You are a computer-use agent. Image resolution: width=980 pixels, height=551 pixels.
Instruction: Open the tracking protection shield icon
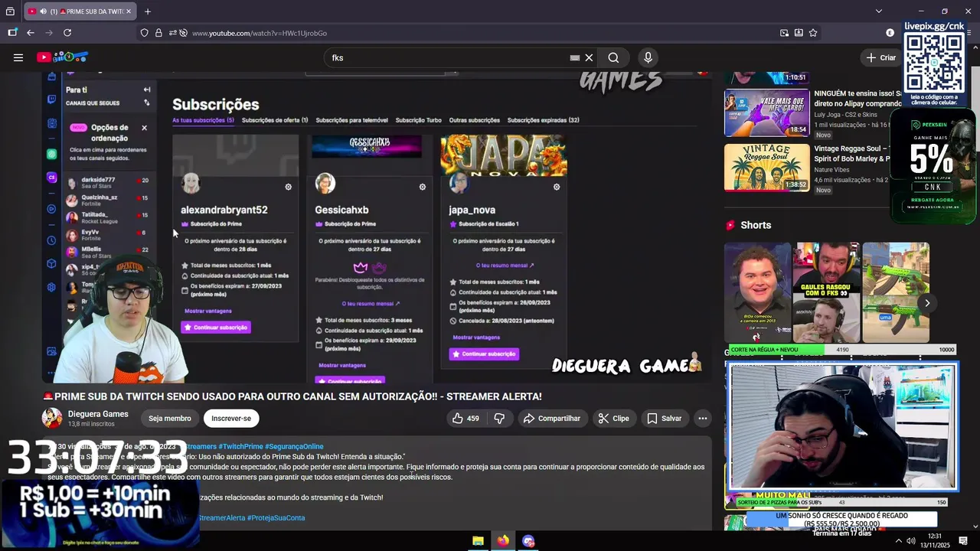click(144, 33)
